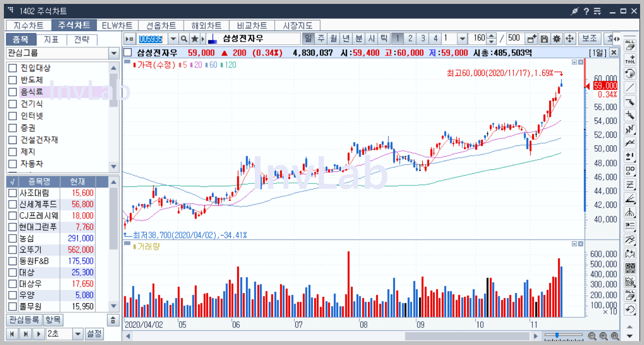The width and height of the screenshot is (644, 345).
Task: Click the 160 candle count stepper arrows
Action: (x=492, y=39)
